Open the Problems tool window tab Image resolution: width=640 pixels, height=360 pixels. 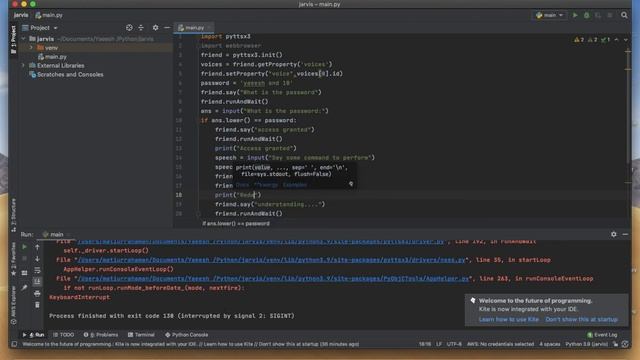tap(101, 335)
